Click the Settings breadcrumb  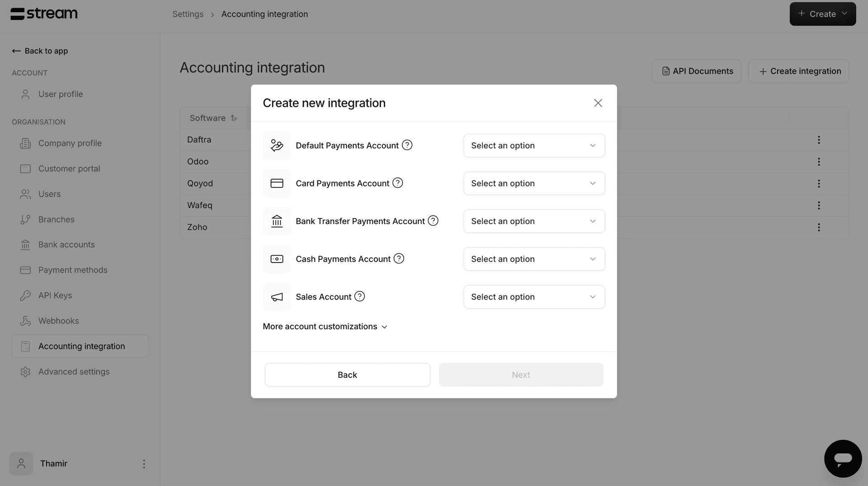(x=188, y=14)
